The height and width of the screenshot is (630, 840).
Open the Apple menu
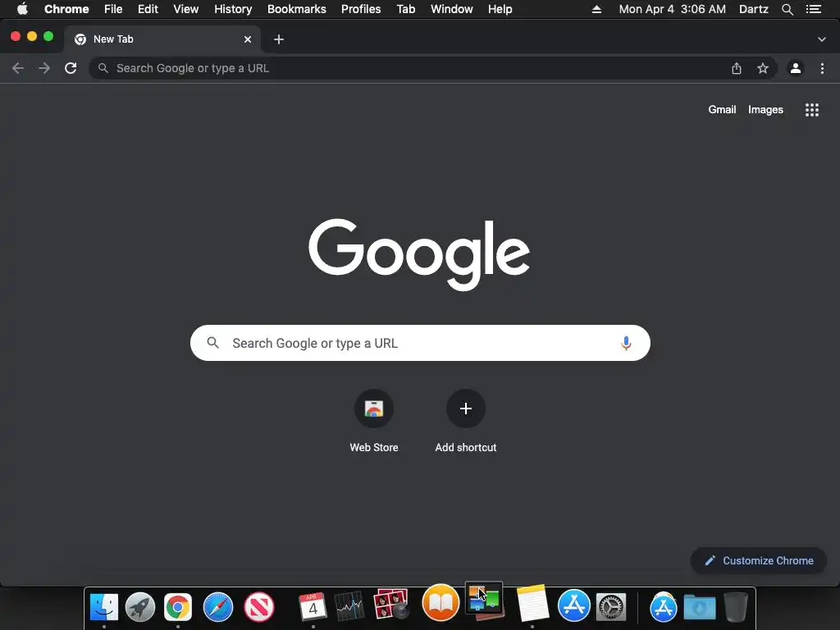point(22,9)
